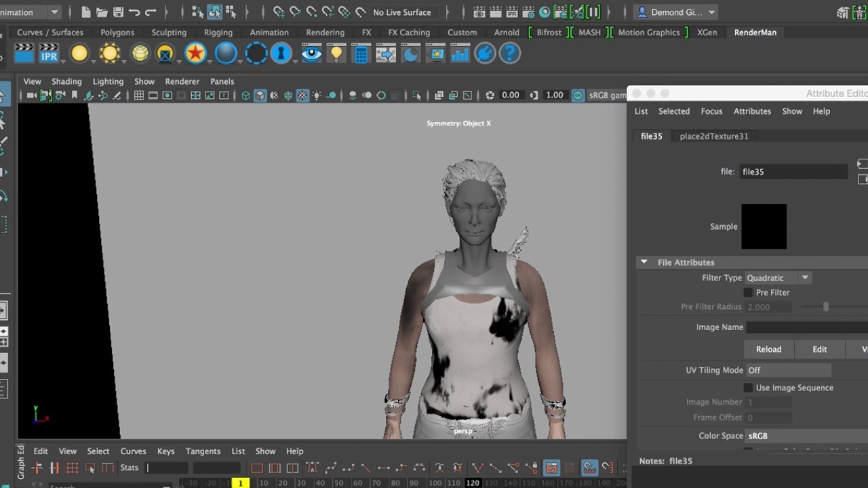Screen dimensions: 868x488
Task: Enable the Pre Filter checkbox
Action: (748, 293)
